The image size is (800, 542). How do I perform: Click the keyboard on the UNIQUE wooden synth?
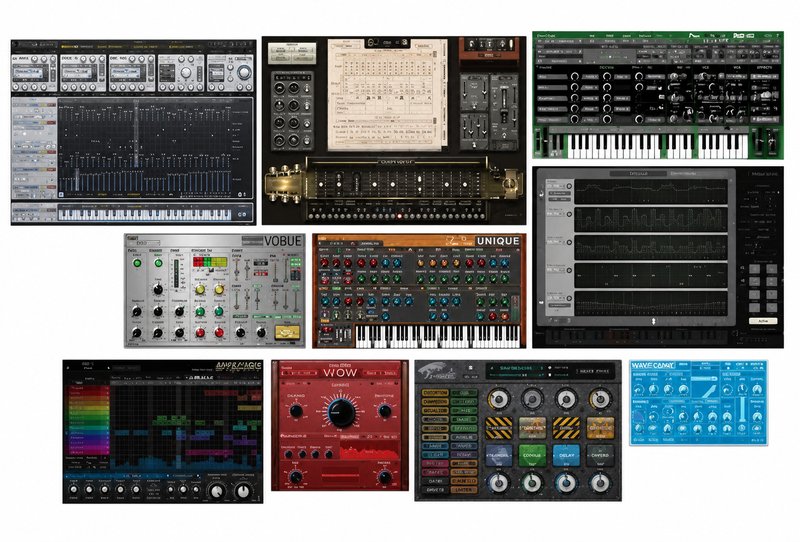(437, 336)
